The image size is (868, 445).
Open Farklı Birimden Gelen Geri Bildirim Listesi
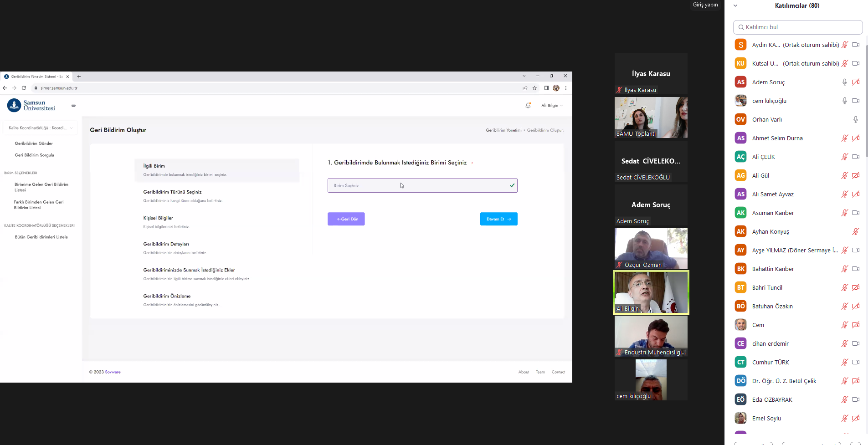pos(39,205)
